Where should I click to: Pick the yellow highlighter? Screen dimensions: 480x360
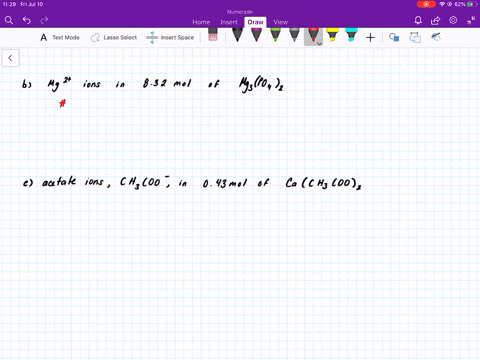[x=332, y=35]
